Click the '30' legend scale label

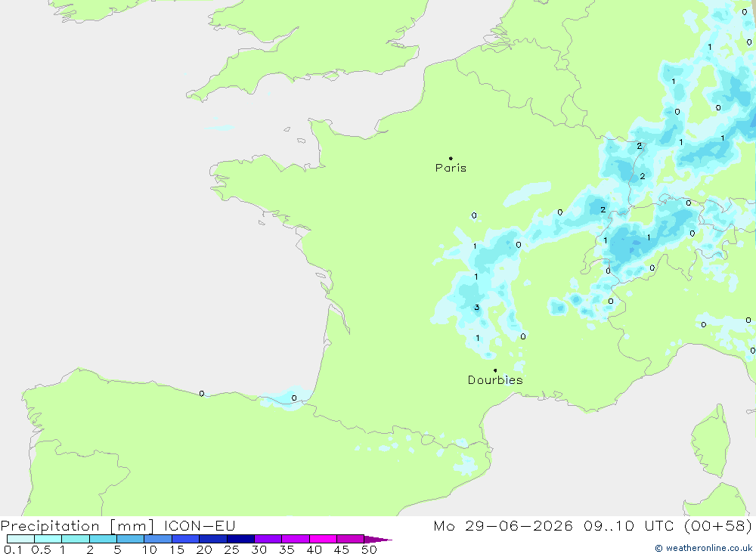click(x=259, y=549)
